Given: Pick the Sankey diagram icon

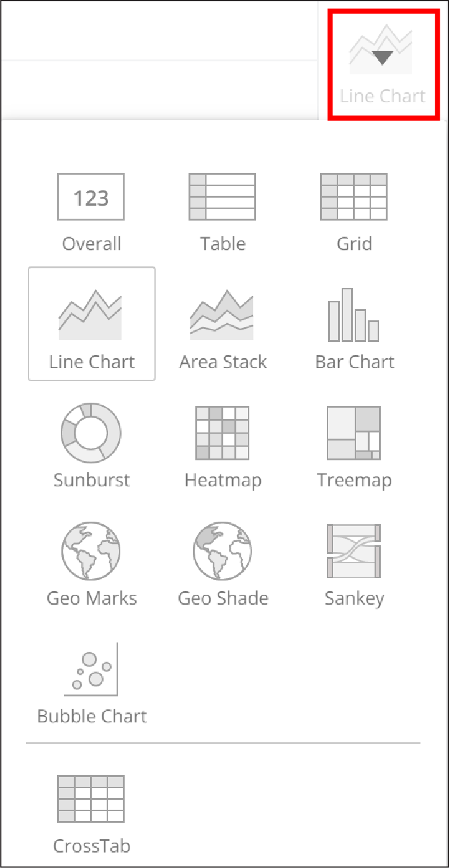Looking at the screenshot, I should pos(353,551).
